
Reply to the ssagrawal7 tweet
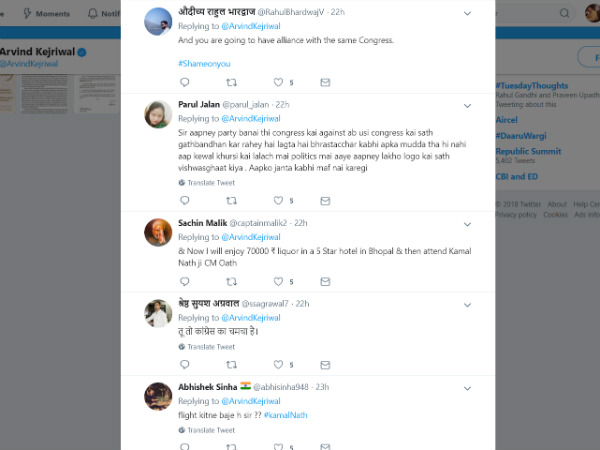[x=184, y=365]
